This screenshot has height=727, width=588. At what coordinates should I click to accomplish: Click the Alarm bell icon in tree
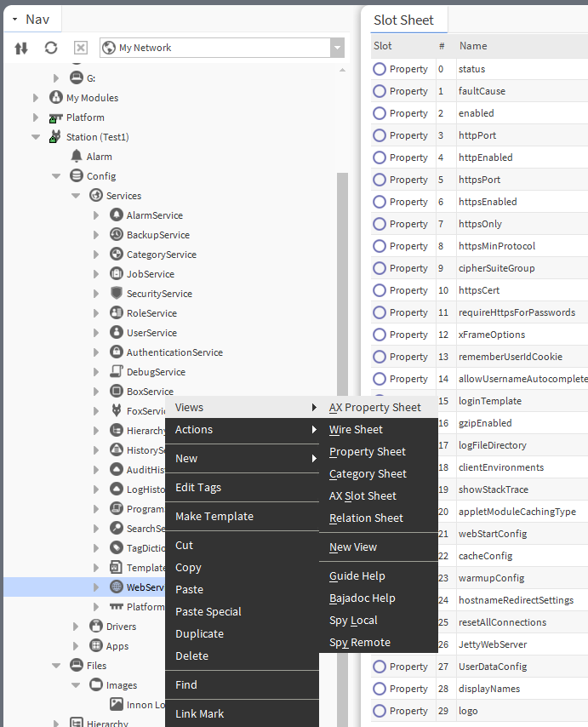[77, 157]
